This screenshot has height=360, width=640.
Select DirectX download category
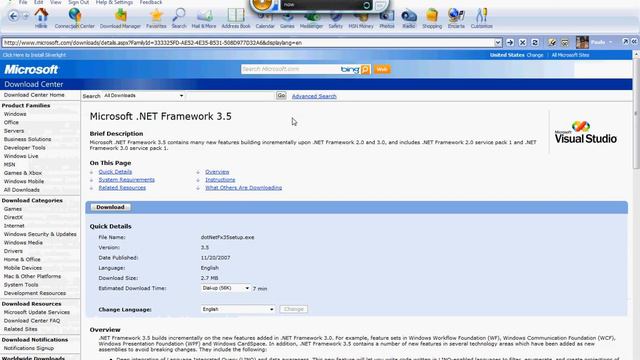13,217
